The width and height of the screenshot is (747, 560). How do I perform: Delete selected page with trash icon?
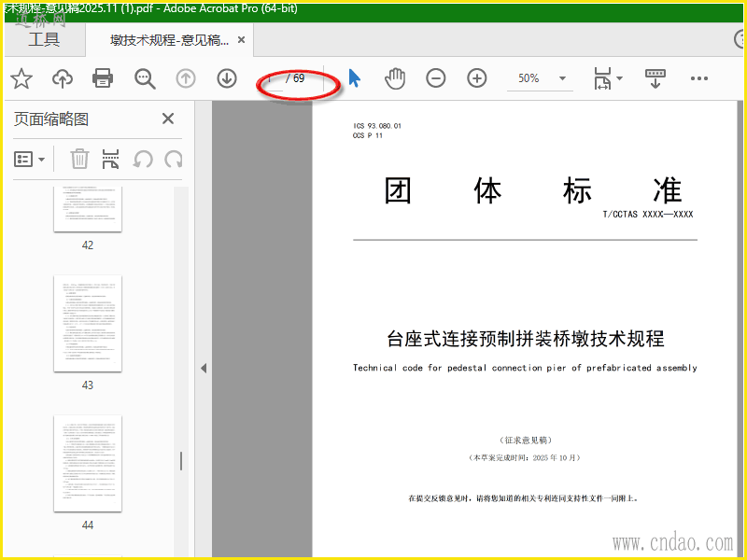[79, 159]
